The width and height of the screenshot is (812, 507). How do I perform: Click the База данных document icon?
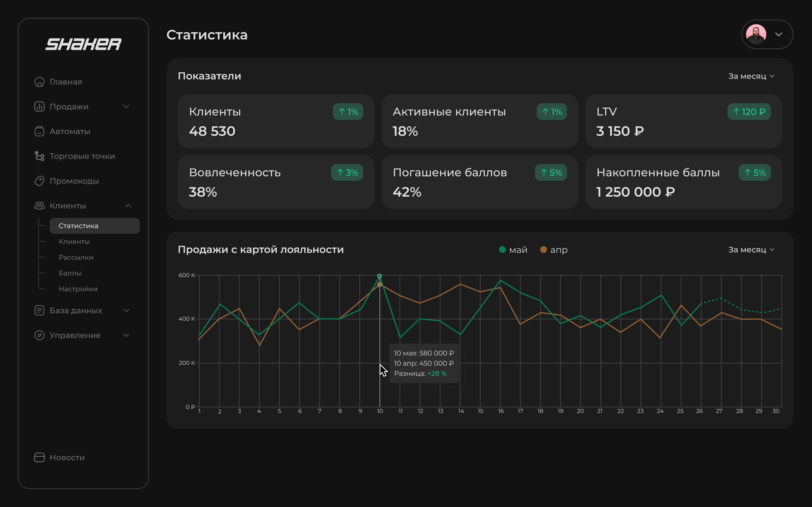coord(39,311)
